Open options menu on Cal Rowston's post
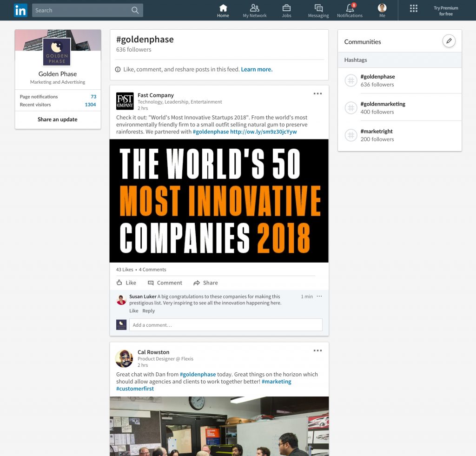476x456 pixels. pyautogui.click(x=317, y=350)
